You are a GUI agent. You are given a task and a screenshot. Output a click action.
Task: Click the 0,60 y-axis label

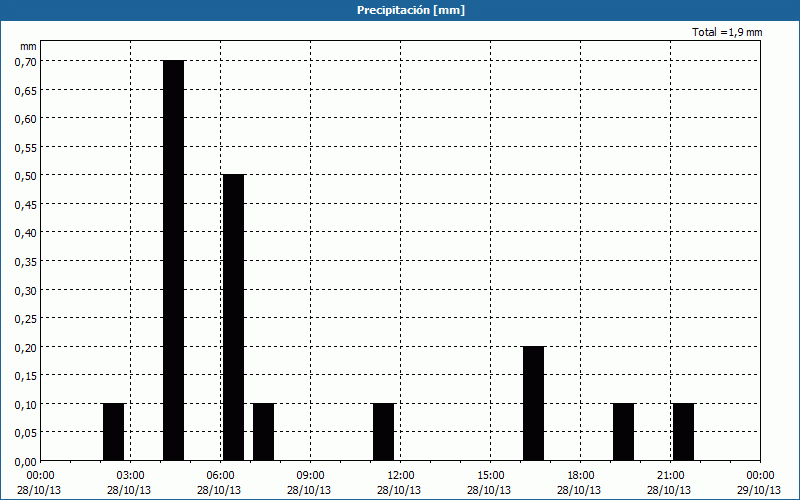[x=25, y=118]
